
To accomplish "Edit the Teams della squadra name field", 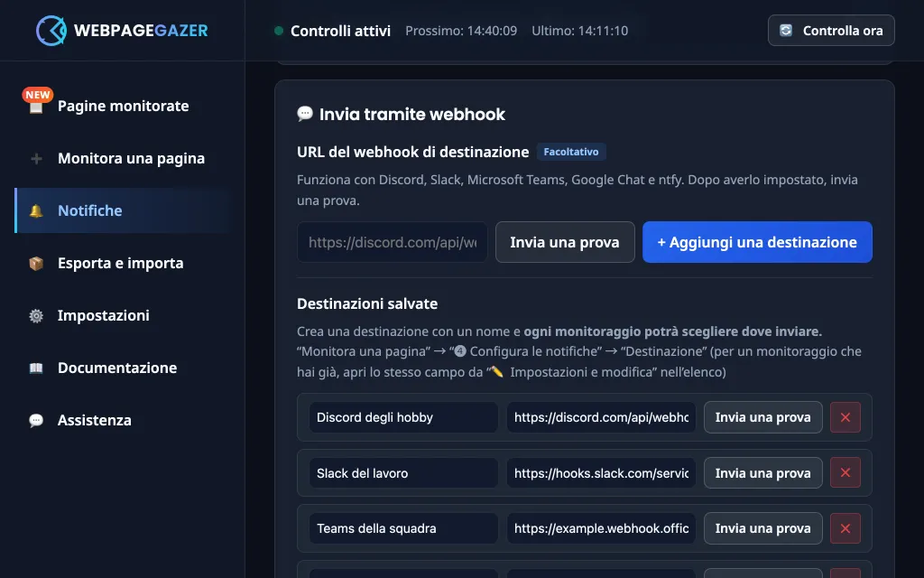I will coord(403,528).
